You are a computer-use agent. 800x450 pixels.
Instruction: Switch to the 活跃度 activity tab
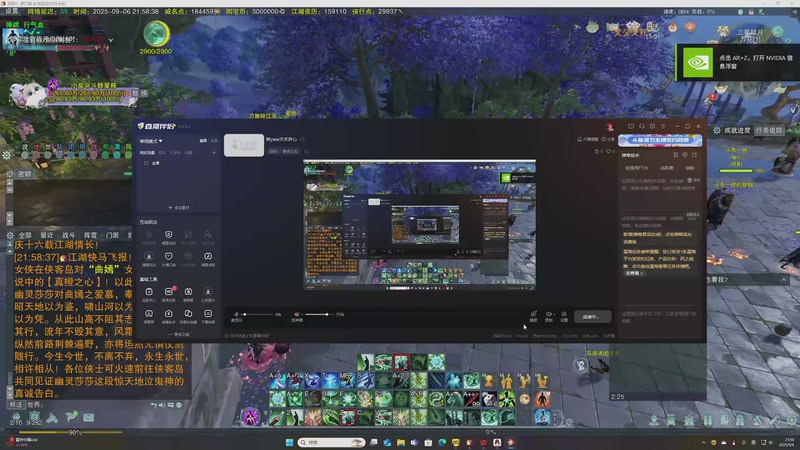click(666, 168)
